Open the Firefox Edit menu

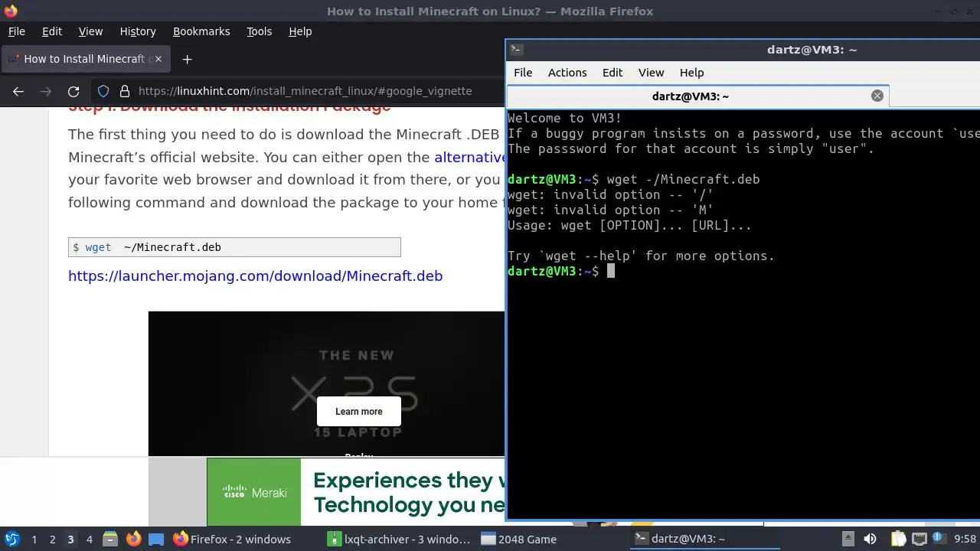52,31
